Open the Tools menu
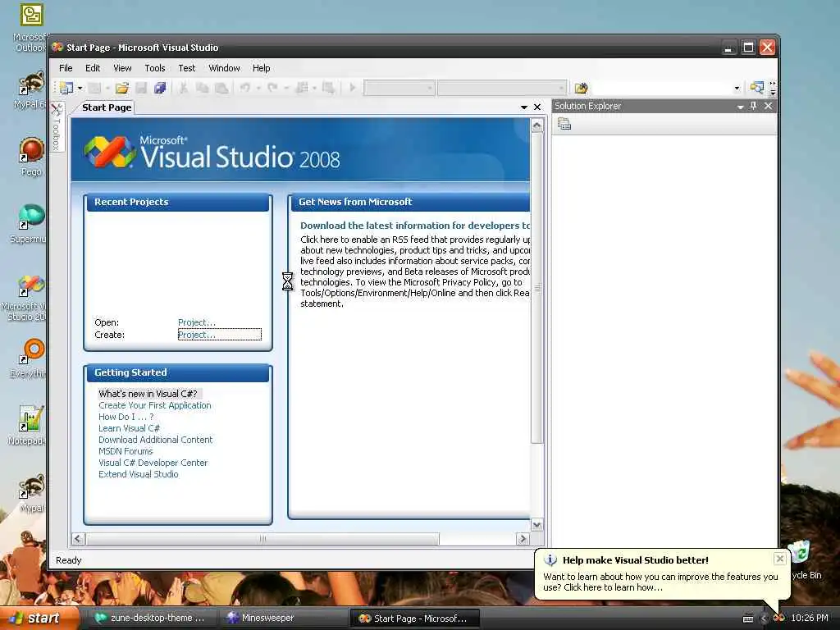The width and height of the screenshot is (840, 630). pos(155,68)
